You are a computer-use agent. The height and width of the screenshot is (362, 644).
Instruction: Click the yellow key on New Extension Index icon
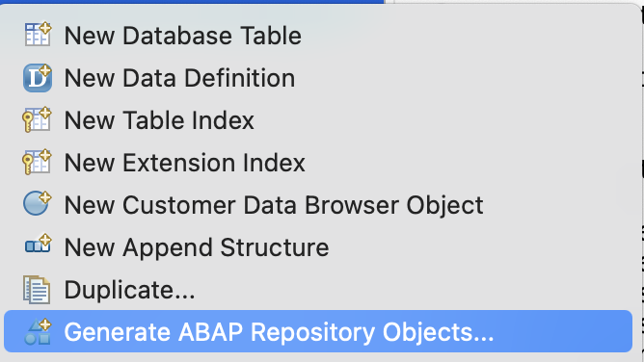coord(27,165)
